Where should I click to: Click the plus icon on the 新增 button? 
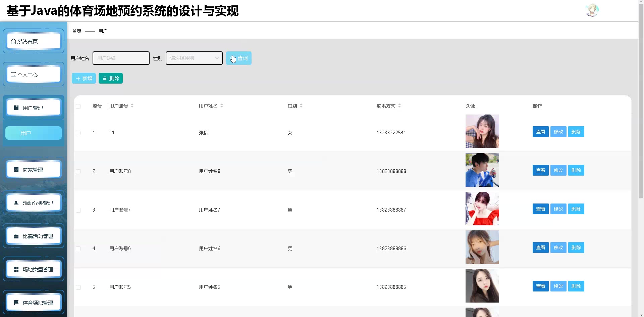point(78,78)
